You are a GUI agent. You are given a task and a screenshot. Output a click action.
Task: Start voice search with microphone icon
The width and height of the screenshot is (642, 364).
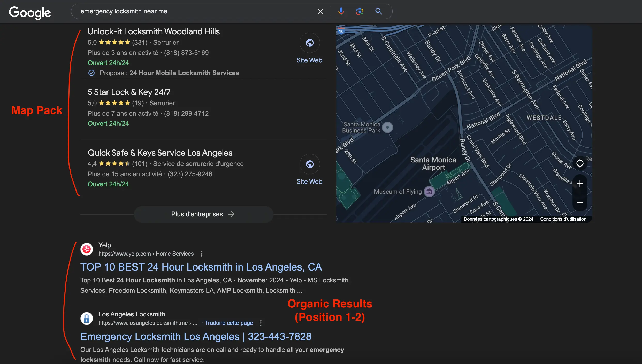coord(341,11)
